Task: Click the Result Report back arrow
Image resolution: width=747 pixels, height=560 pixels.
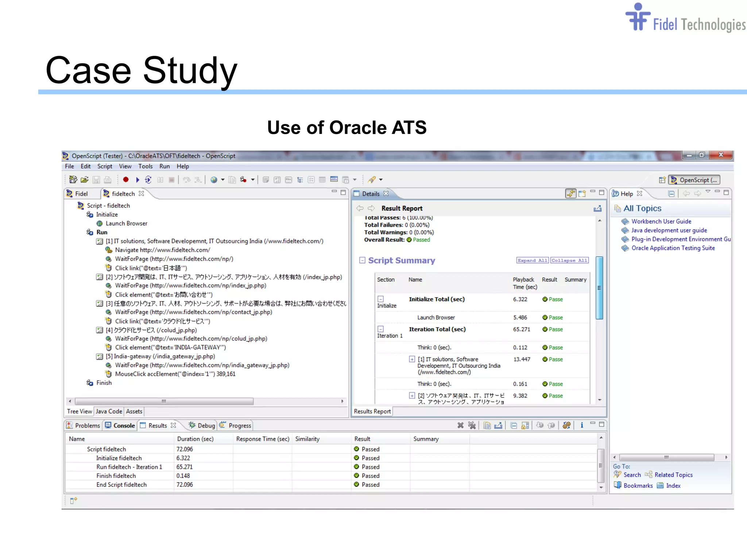Action: (x=360, y=208)
